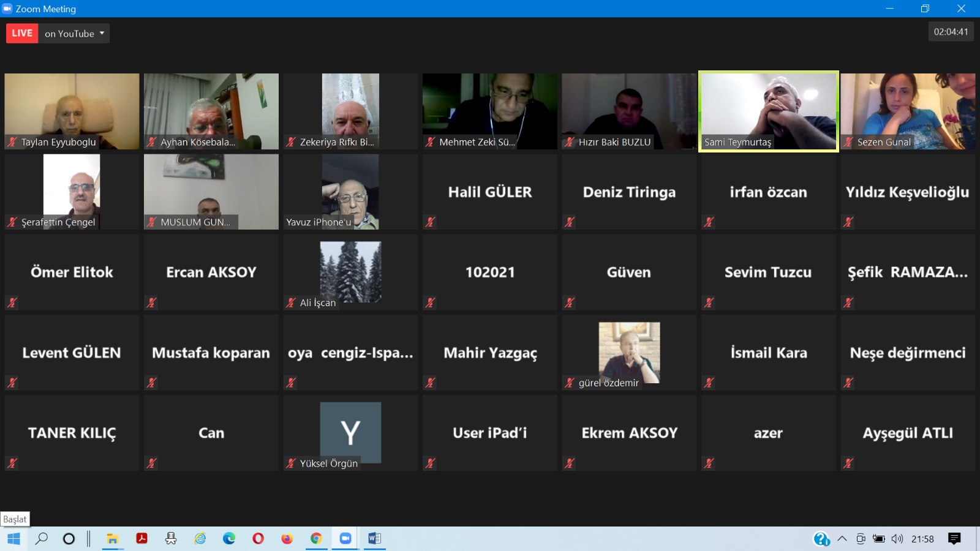Viewport: 980px width, 551px height.
Task: Click muted mic icon on Levent GÜLEN tile
Action: point(12,383)
